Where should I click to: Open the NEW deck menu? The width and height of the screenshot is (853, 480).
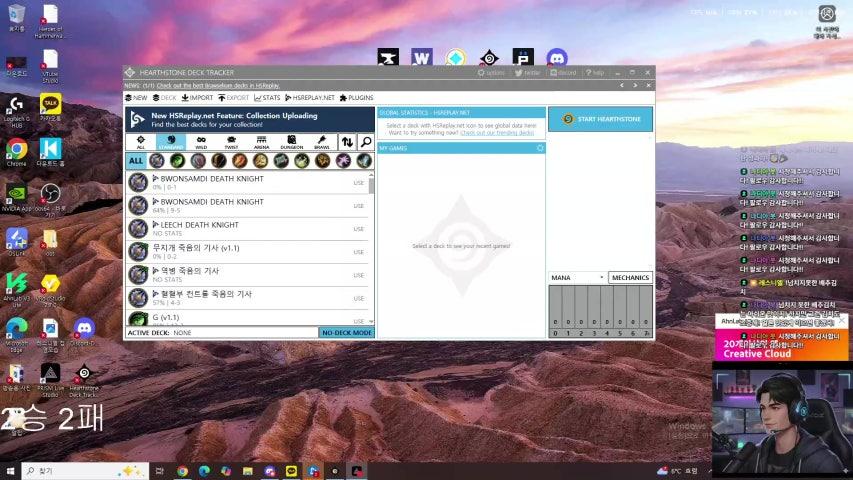[x=137, y=98]
